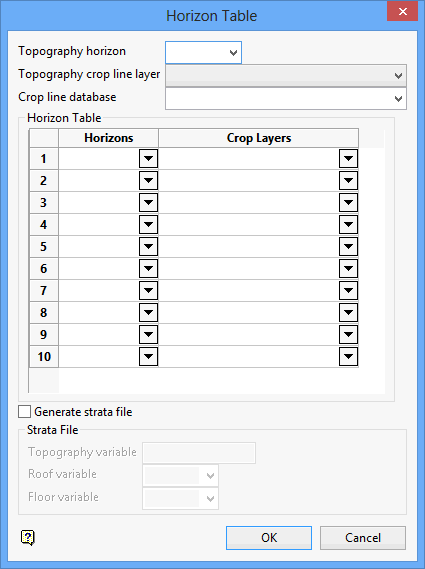Select the Horizons column header
The width and height of the screenshot is (425, 569).
point(109,138)
